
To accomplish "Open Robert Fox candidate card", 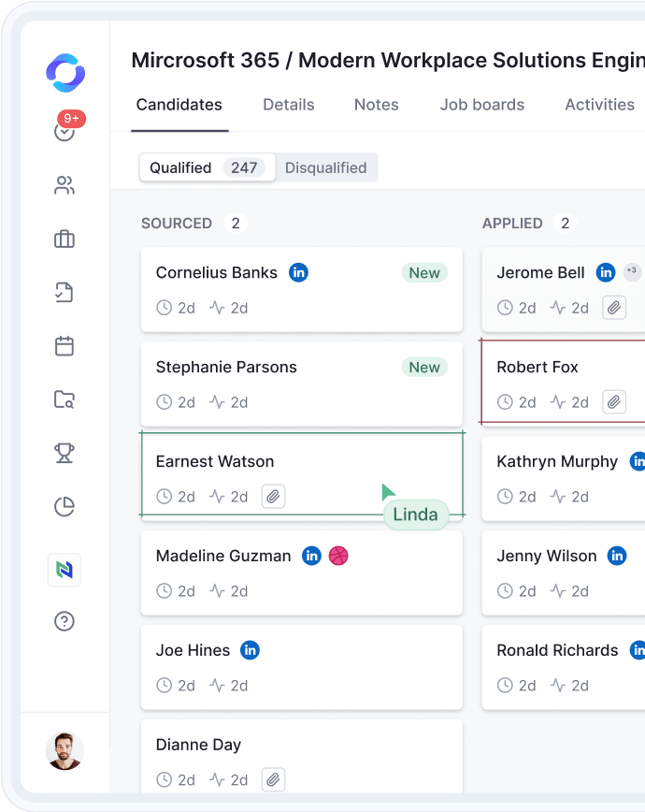I will tap(564, 382).
